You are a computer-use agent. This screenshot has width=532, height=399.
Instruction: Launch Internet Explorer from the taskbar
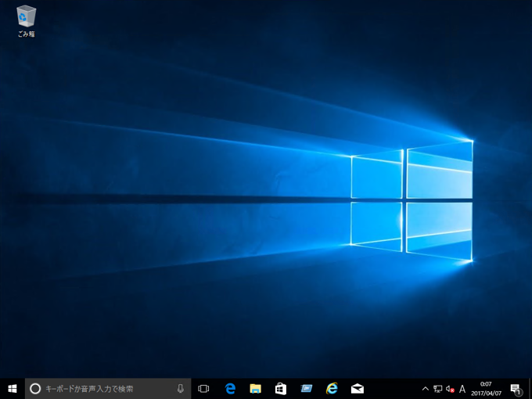click(x=332, y=389)
